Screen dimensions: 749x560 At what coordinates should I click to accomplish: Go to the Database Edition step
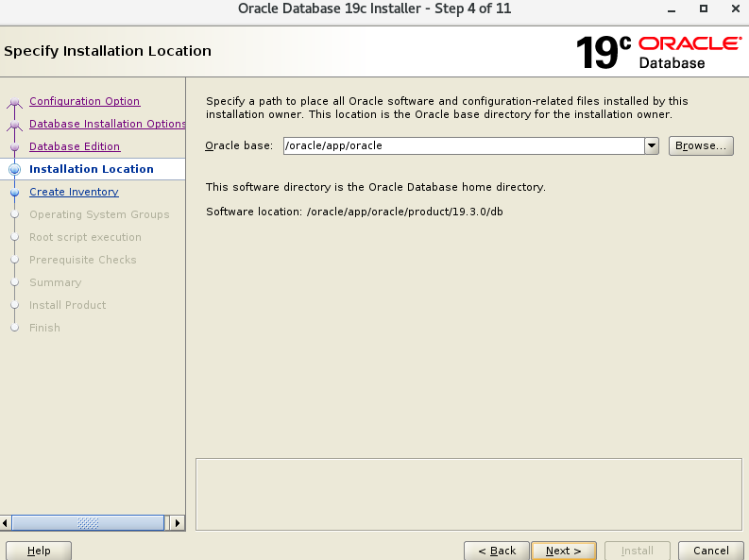(x=75, y=146)
